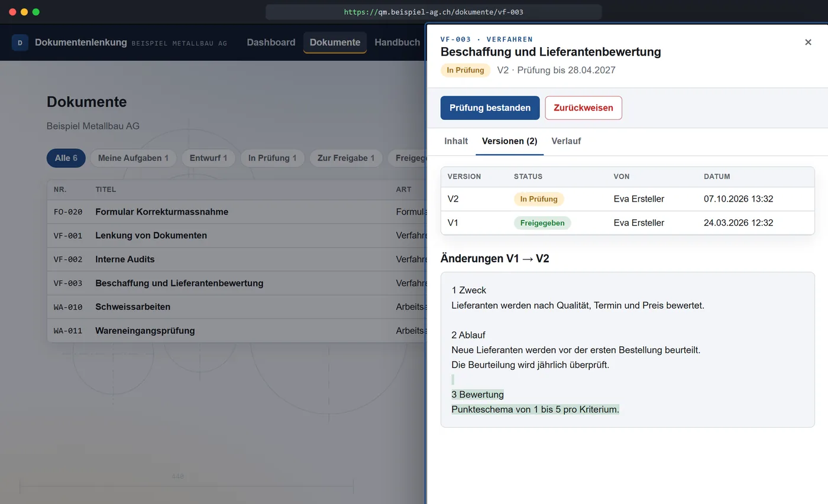
Task: Open document row WA-011 Wareneingangsprüfung
Action: point(236,331)
